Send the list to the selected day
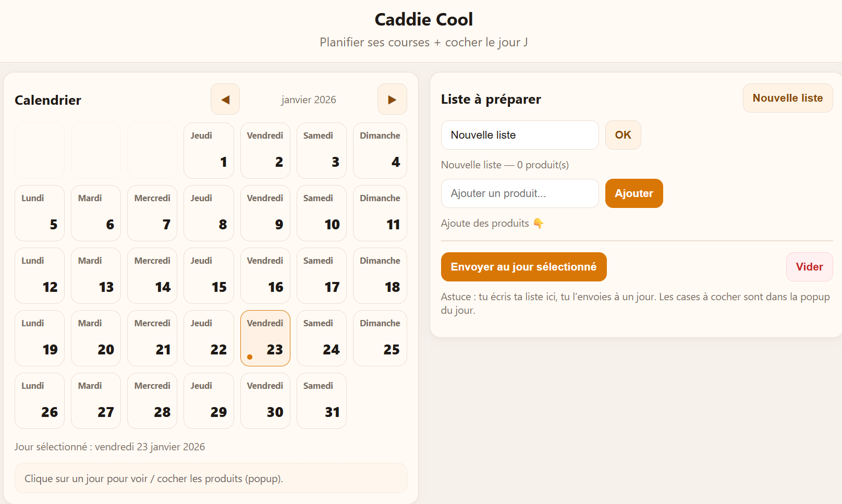The width and height of the screenshot is (842, 504). pos(523,266)
